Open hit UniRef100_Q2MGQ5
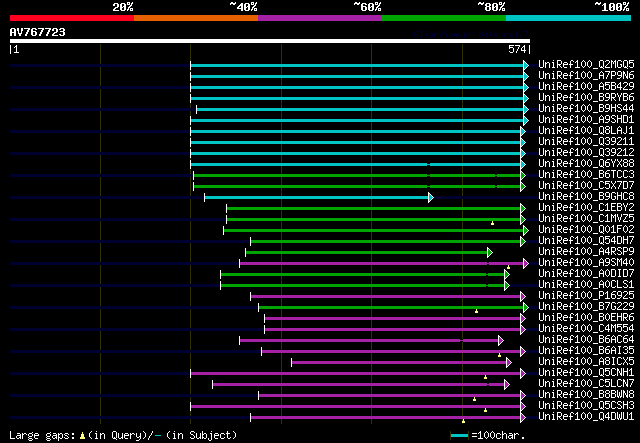The width and height of the screenshot is (640, 443). [586, 65]
